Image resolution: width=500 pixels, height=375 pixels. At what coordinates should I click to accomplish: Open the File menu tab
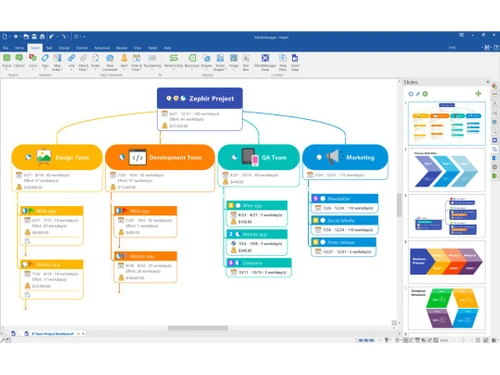6,48
